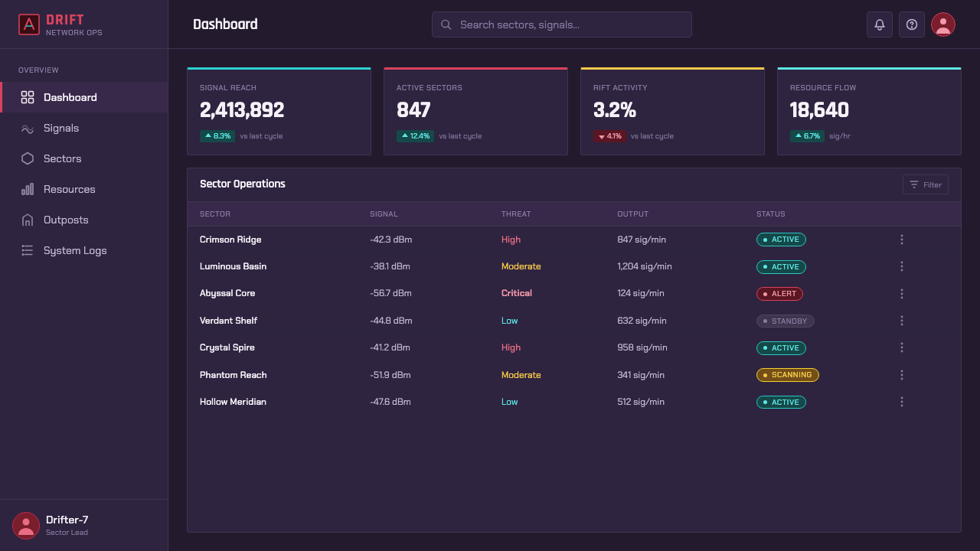
Task: Click Hollow Meridian ACTIVE status badge
Action: point(781,402)
